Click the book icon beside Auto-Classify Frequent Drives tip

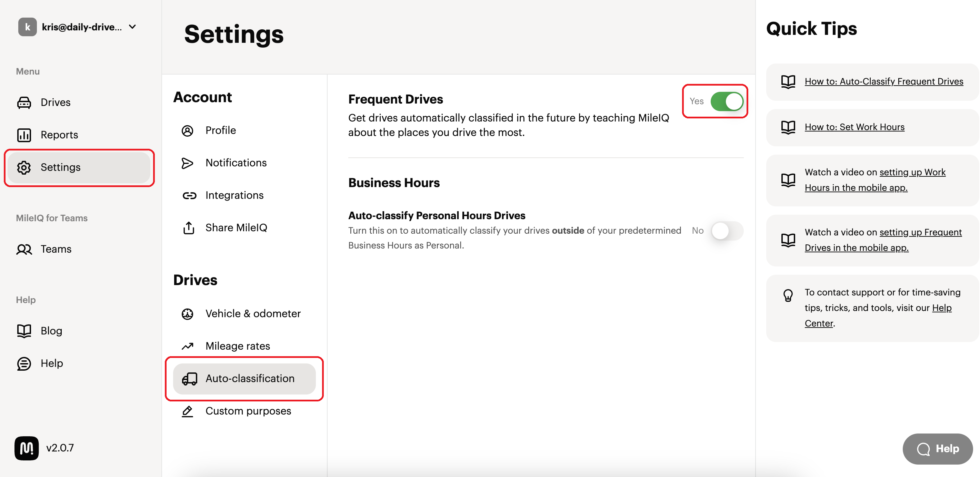[x=788, y=81]
